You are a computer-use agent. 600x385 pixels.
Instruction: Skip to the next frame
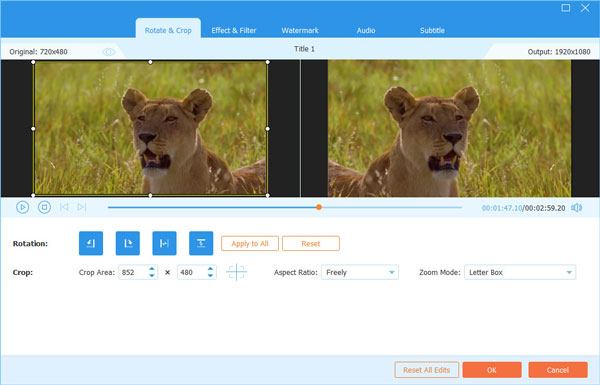82,207
